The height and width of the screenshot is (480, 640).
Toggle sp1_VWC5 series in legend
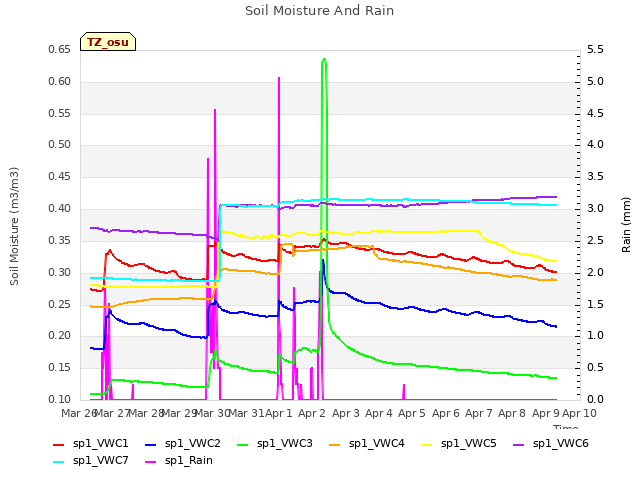click(x=459, y=444)
